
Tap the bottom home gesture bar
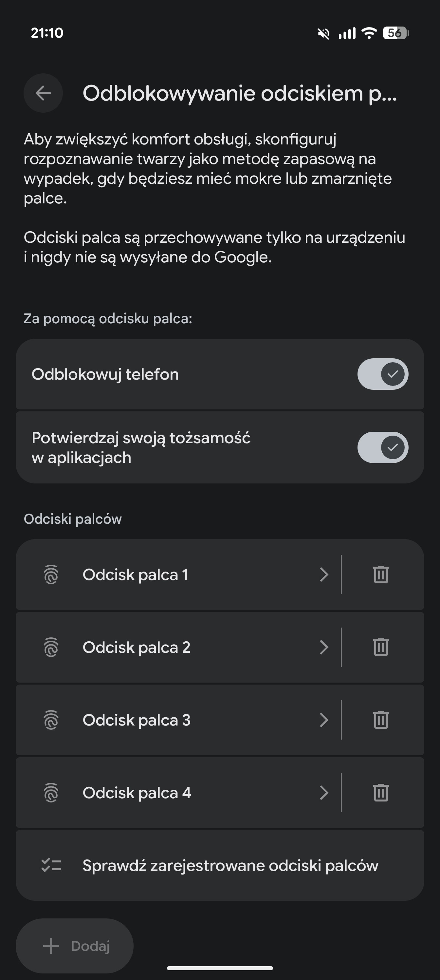[220, 968]
